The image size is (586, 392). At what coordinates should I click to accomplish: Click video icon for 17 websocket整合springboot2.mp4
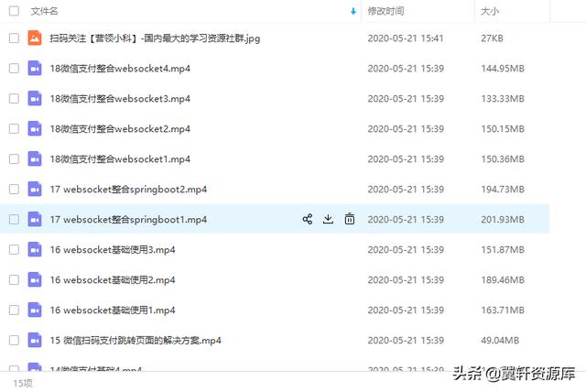35,189
